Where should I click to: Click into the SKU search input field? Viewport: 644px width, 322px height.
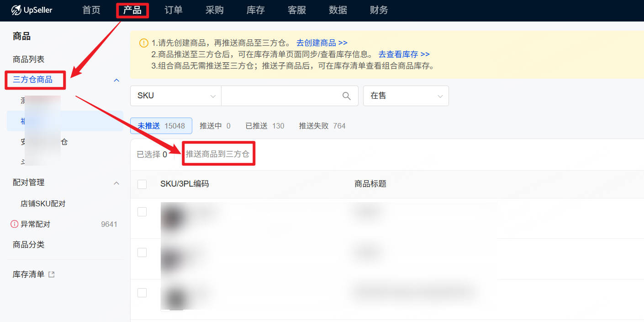pos(281,96)
